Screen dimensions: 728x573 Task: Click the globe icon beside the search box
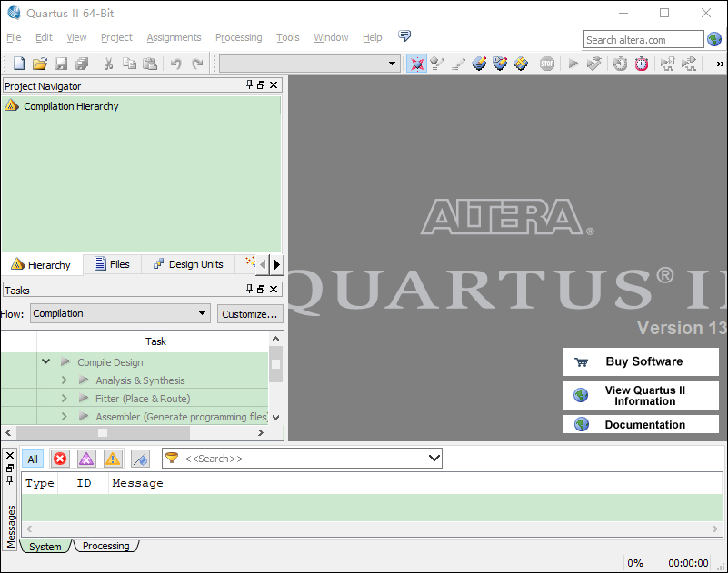[x=714, y=39]
